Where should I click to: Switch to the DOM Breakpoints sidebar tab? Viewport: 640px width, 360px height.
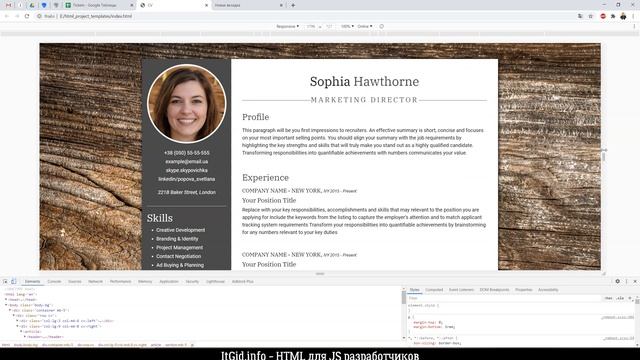tap(494, 290)
